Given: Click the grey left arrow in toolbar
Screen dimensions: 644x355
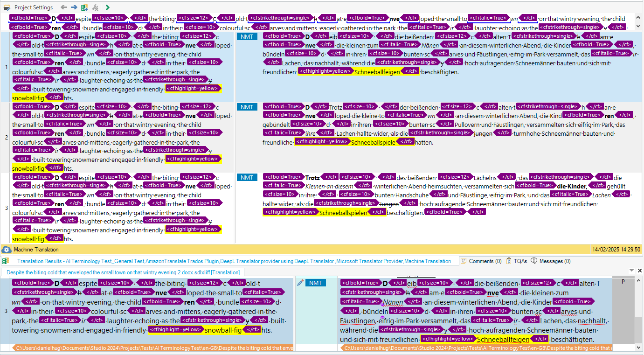Looking at the screenshot, I should (x=64, y=7).
